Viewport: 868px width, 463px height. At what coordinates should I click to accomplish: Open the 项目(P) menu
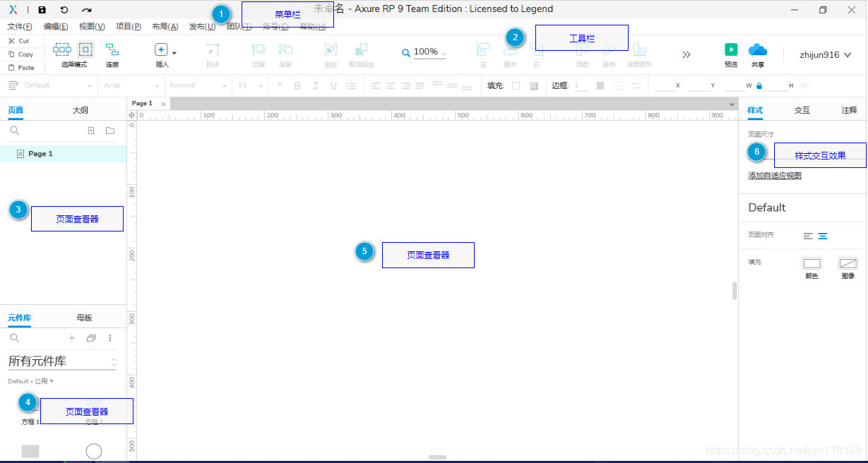129,27
